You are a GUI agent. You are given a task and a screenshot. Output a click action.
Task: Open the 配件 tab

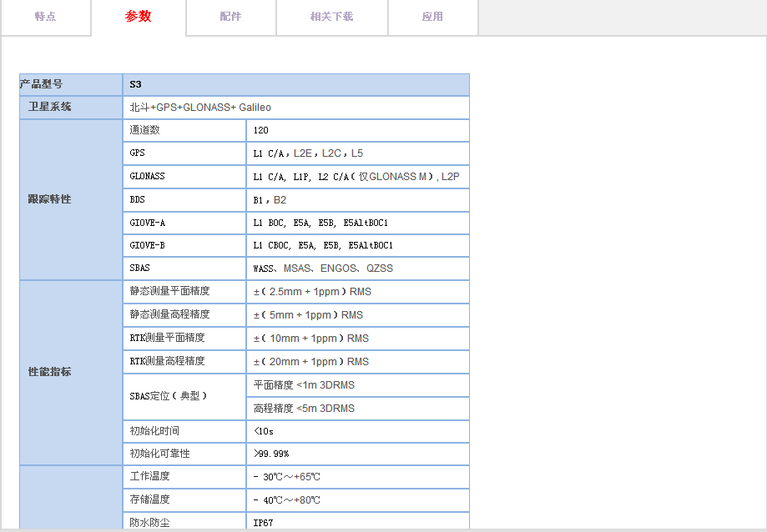pyautogui.click(x=230, y=17)
